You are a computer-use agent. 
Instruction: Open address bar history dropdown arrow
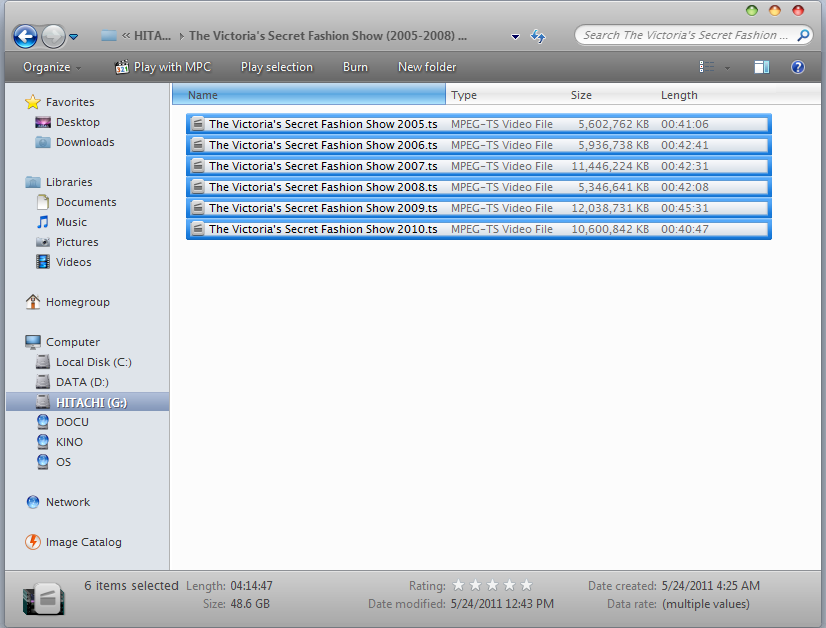pos(515,36)
